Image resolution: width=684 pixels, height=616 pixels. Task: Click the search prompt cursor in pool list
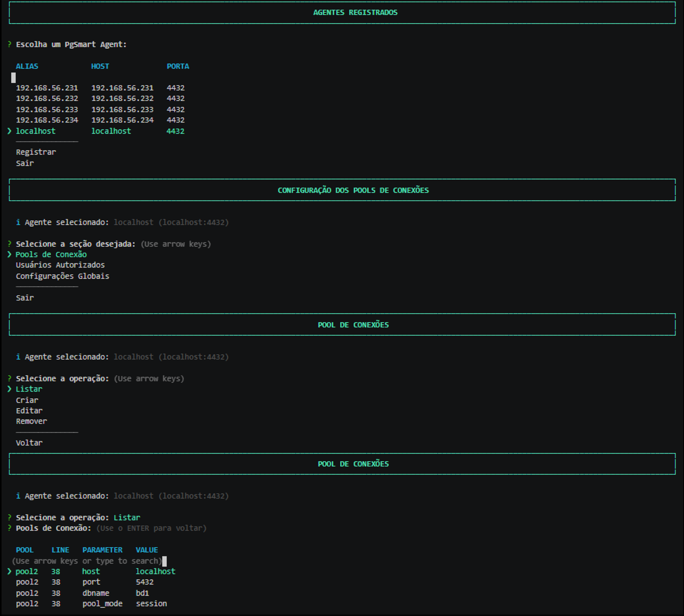coord(165,561)
